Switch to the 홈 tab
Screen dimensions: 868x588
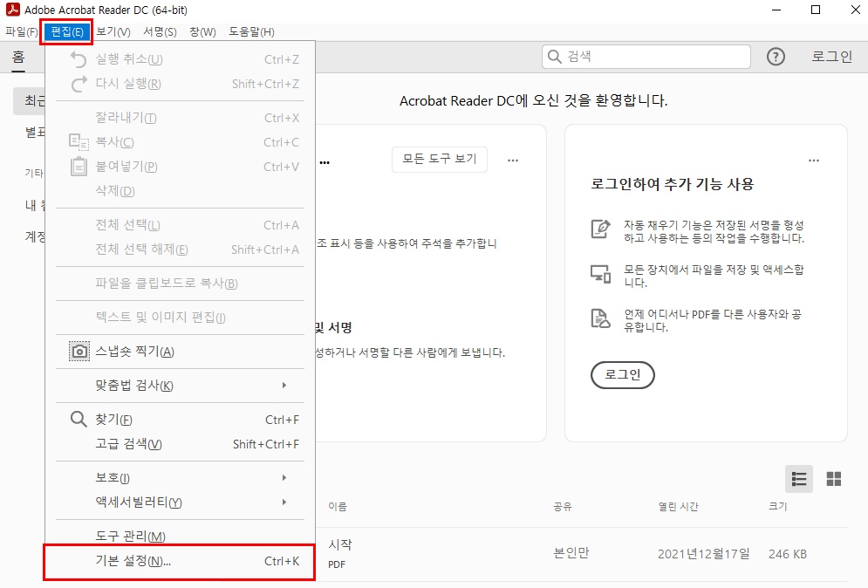pos(18,57)
